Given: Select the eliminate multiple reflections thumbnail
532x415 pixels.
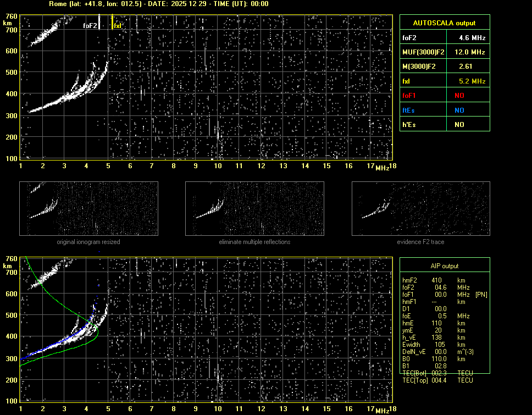Looking at the screenshot, I should (x=254, y=208).
